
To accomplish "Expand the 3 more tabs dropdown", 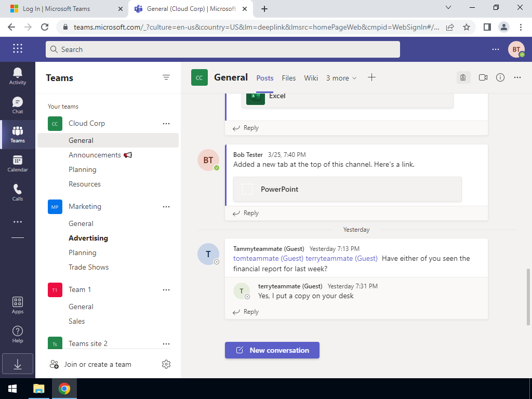I will tap(341, 78).
